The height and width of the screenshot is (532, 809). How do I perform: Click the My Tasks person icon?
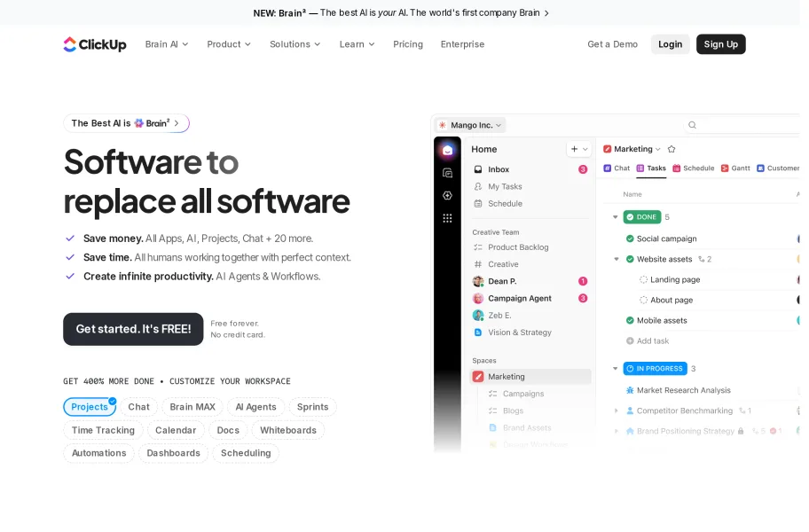pos(478,186)
